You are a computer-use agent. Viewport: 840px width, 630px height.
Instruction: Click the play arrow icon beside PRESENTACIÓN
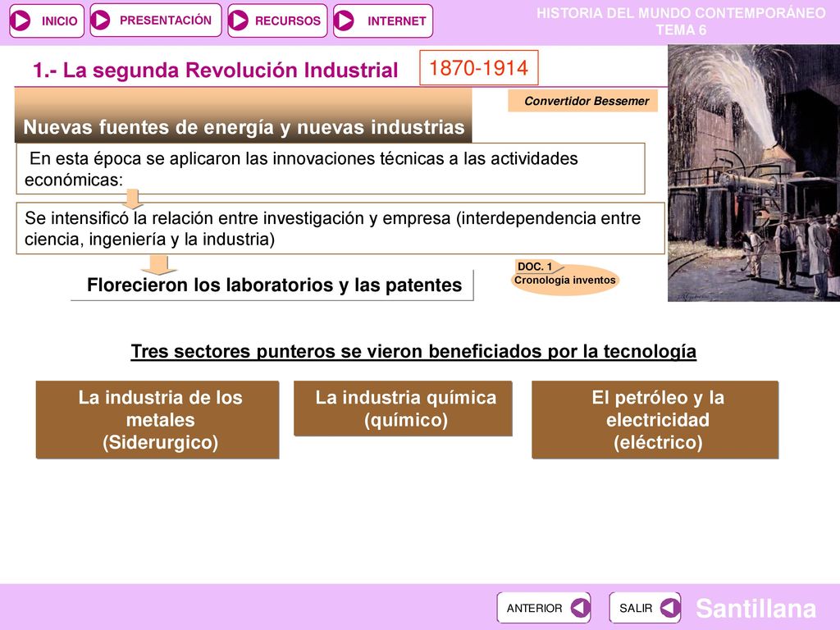pos(100,21)
